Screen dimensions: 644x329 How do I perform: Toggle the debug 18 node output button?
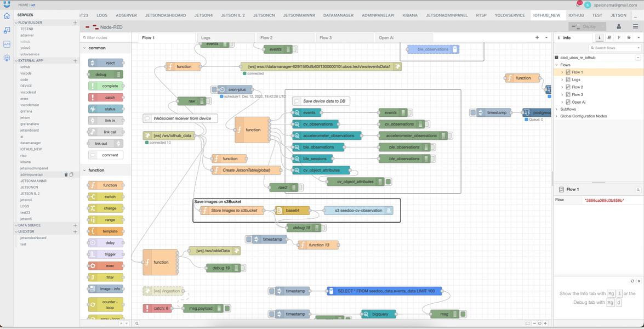tap(324, 228)
